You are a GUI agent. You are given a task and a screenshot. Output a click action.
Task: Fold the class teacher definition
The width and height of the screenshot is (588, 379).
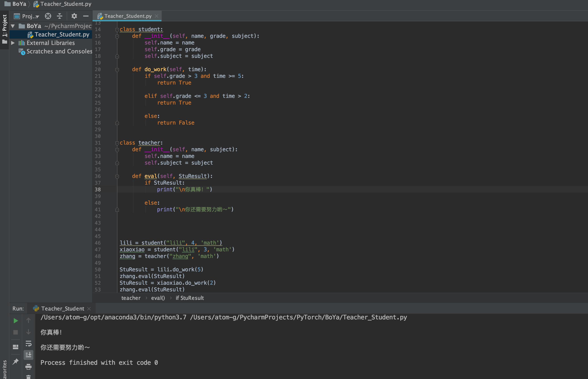(x=117, y=143)
